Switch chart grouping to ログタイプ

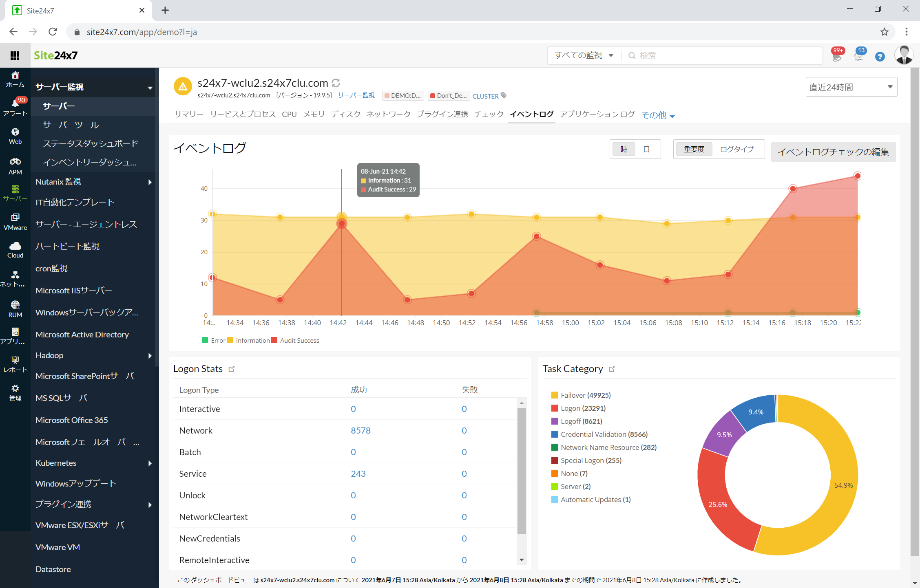[737, 149]
